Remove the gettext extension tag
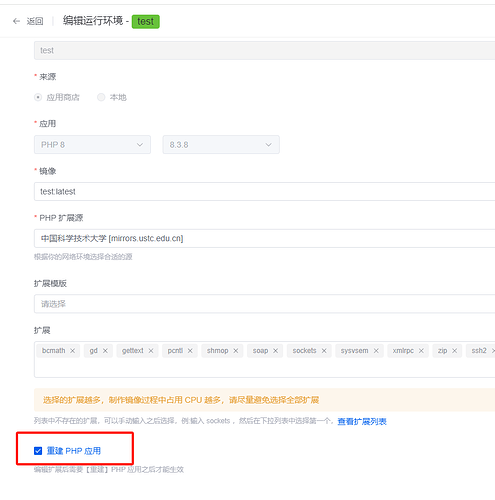 point(151,351)
